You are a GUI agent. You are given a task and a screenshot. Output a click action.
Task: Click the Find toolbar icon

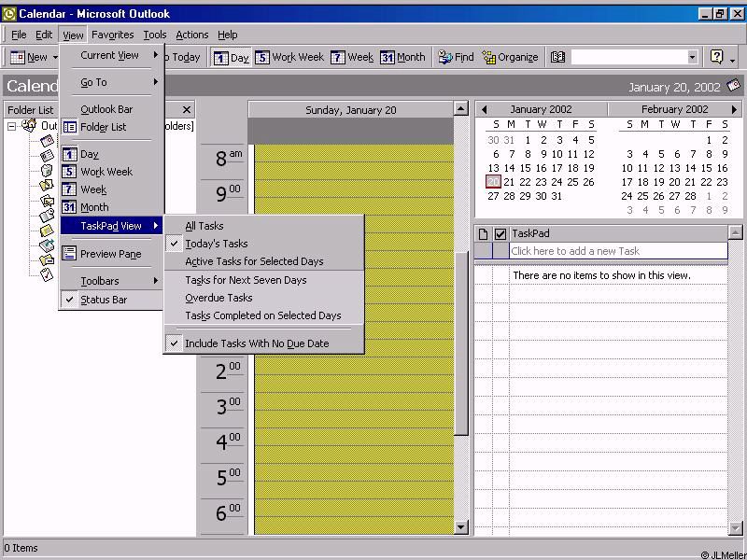tap(456, 57)
